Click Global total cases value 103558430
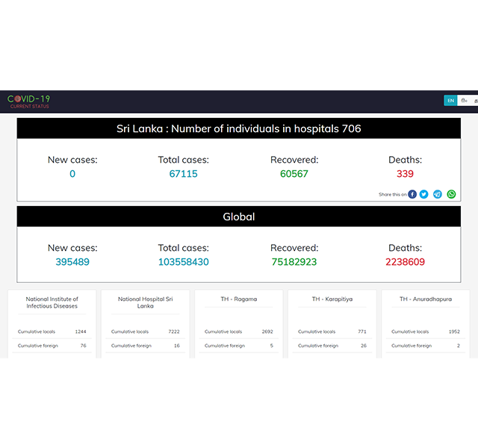Viewport: 478px width, 448px height. (x=183, y=262)
